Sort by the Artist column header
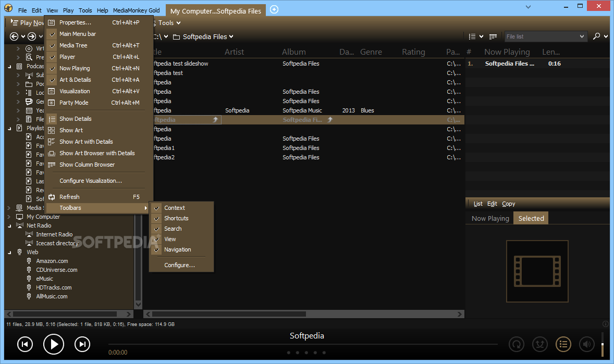Screen dimensions: 614x364 [234, 52]
